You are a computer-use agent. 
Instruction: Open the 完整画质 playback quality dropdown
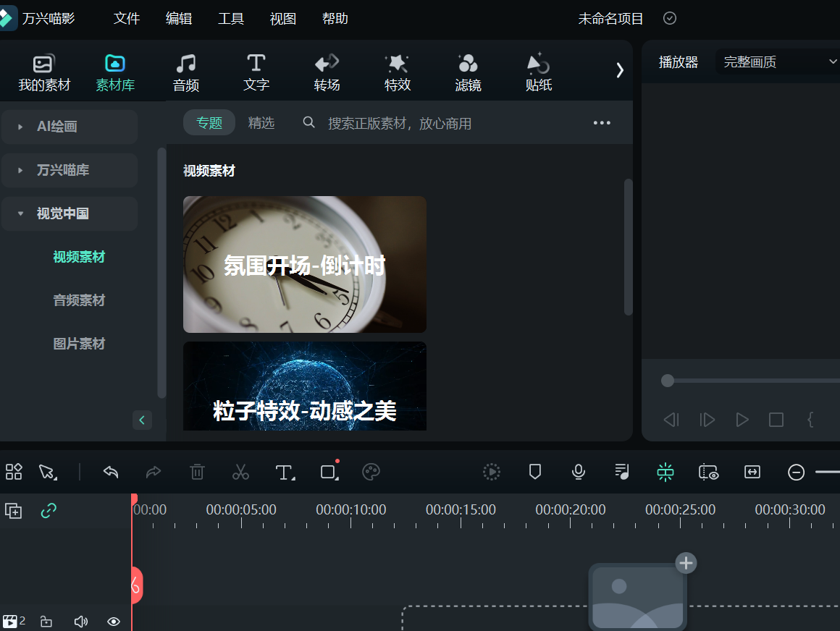[775, 62]
